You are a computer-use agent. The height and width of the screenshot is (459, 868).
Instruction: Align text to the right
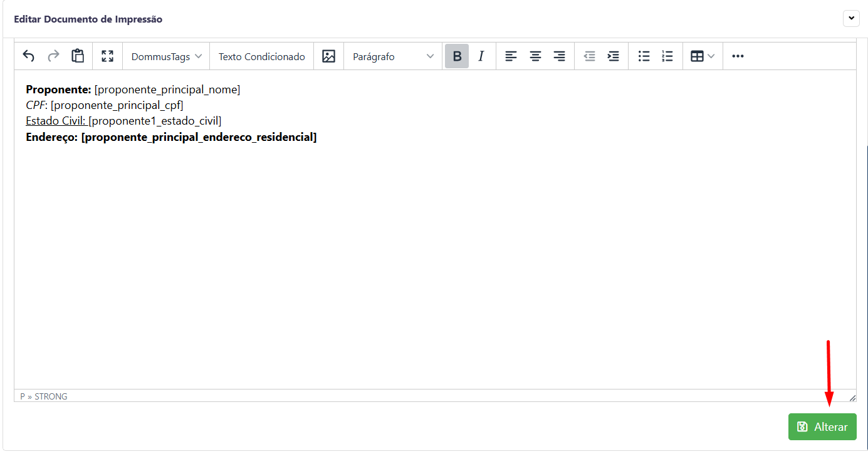pyautogui.click(x=560, y=56)
